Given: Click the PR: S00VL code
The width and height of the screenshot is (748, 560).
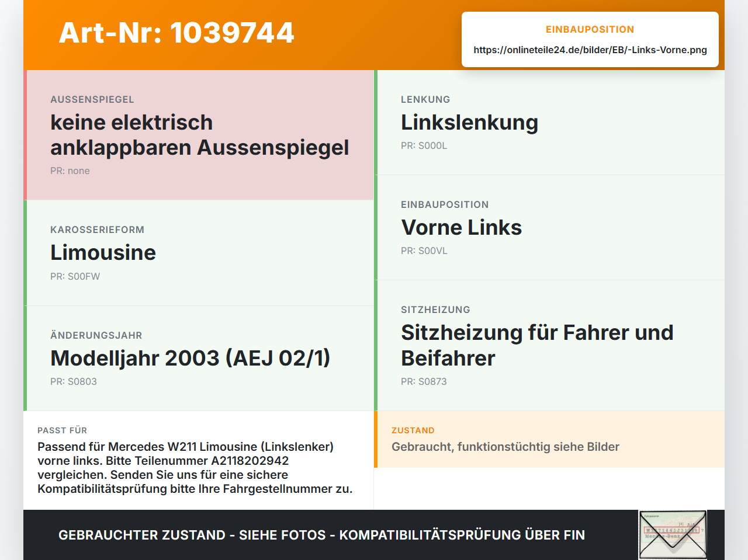Looking at the screenshot, I should [424, 251].
